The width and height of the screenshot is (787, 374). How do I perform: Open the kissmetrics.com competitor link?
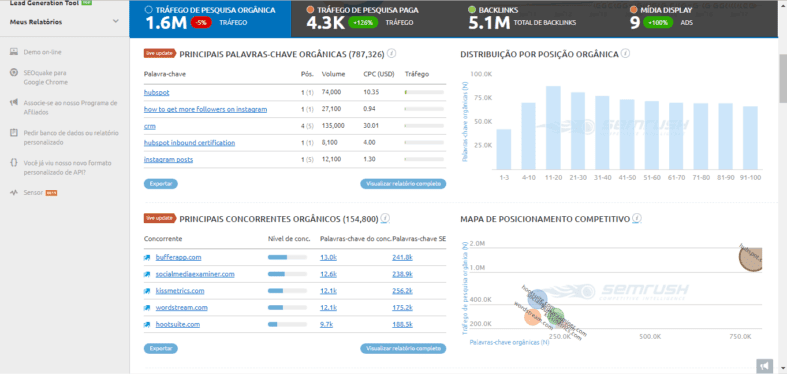pyautogui.click(x=180, y=291)
